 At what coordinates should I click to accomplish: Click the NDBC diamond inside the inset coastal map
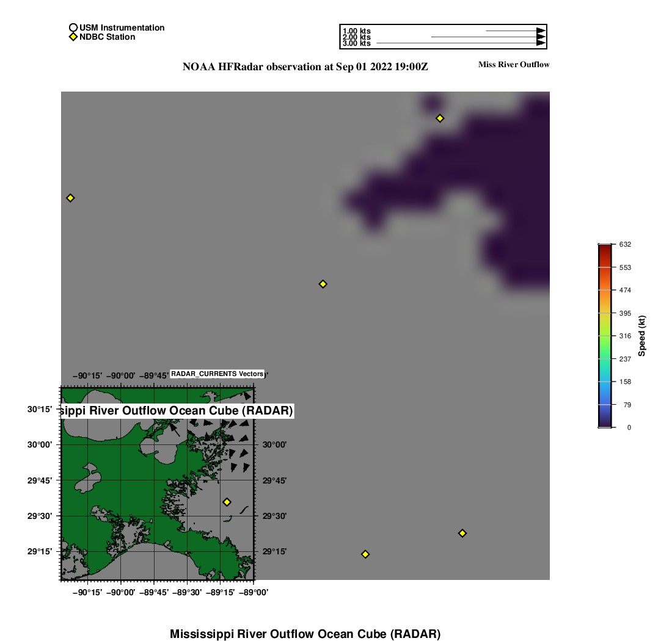point(227,502)
